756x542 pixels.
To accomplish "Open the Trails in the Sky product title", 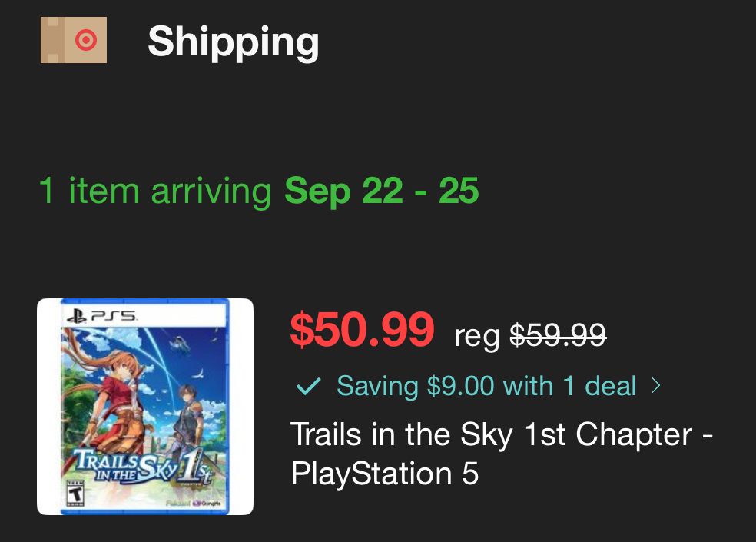I will (x=501, y=437).
